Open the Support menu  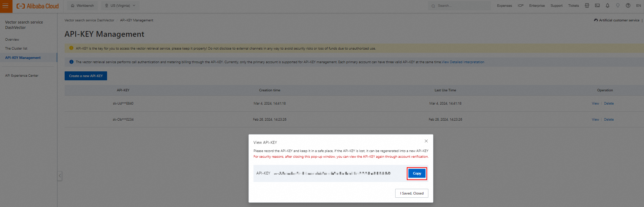[556, 6]
